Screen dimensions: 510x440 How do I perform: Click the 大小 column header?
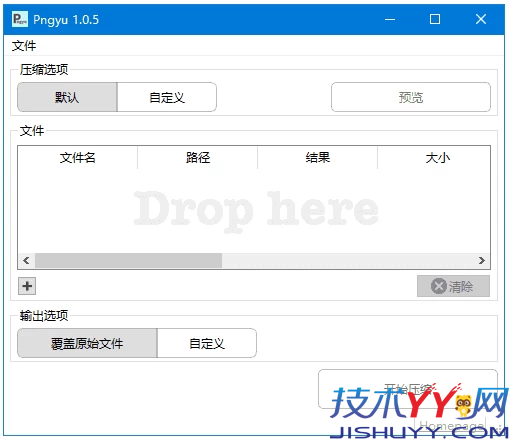tap(434, 158)
